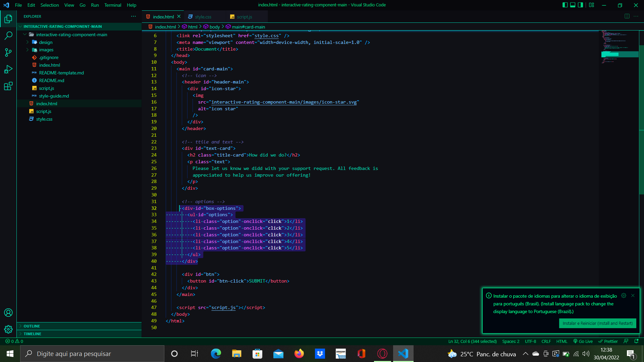Click Ln 32, Col 6 cursor position
Image resolution: width=644 pixels, height=362 pixels.
tap(472, 341)
